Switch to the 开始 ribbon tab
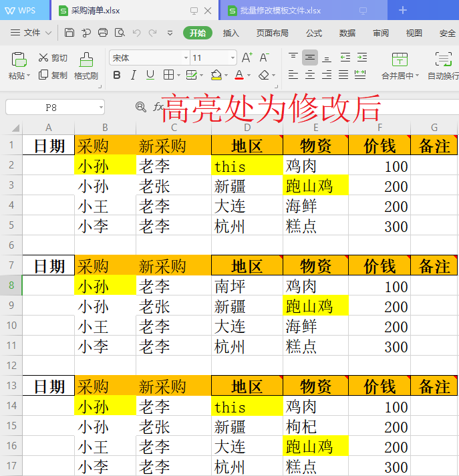This screenshot has height=476, width=459. (x=198, y=33)
